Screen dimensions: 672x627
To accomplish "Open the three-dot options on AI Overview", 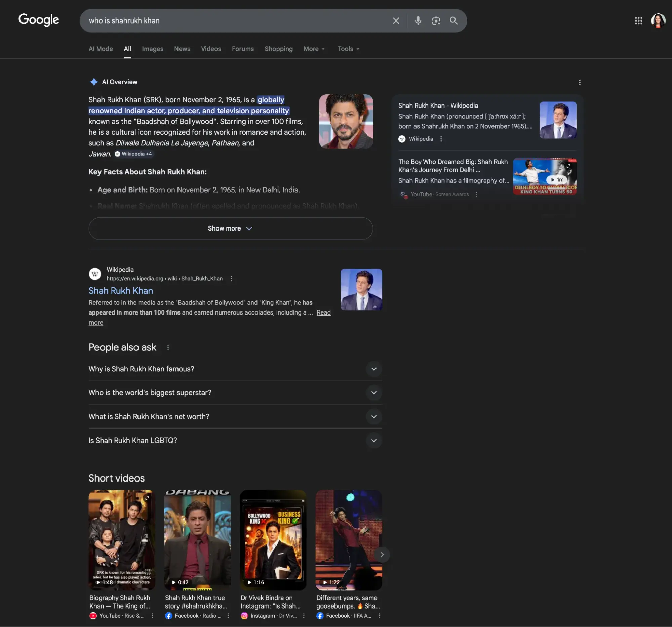I will coord(579,82).
